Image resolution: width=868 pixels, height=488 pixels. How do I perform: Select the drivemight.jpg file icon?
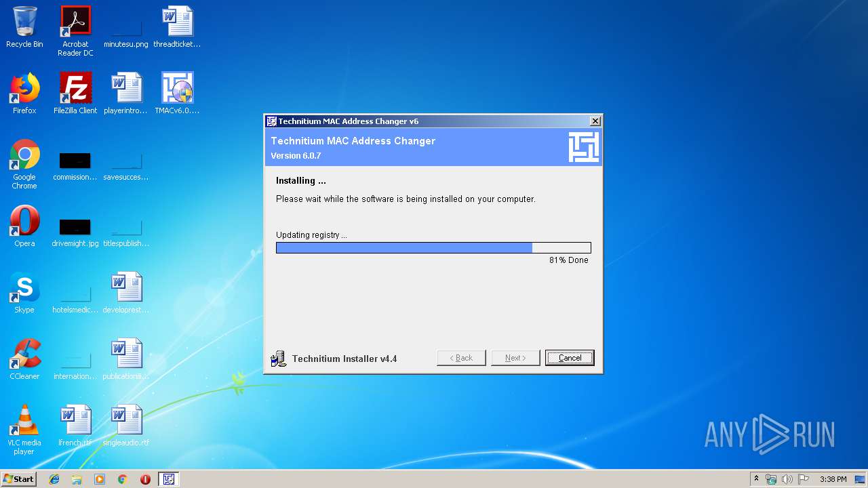click(75, 232)
